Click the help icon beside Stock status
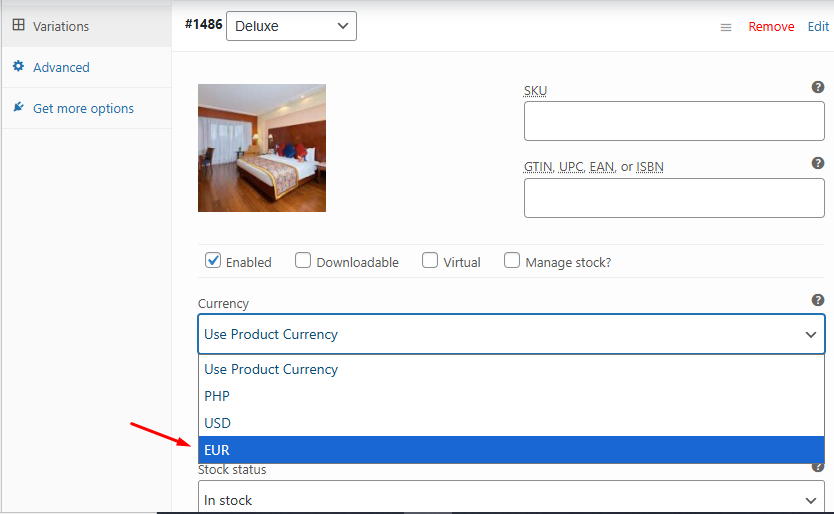 (818, 466)
